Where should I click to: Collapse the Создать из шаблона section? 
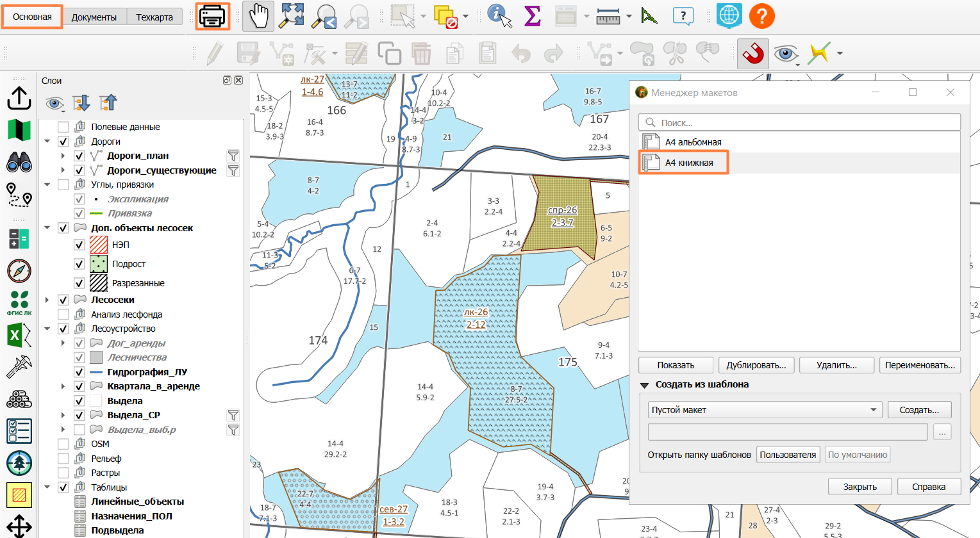[x=645, y=385]
